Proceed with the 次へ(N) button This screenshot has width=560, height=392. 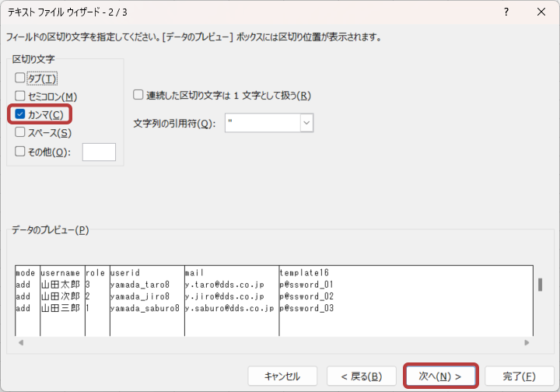(440, 376)
